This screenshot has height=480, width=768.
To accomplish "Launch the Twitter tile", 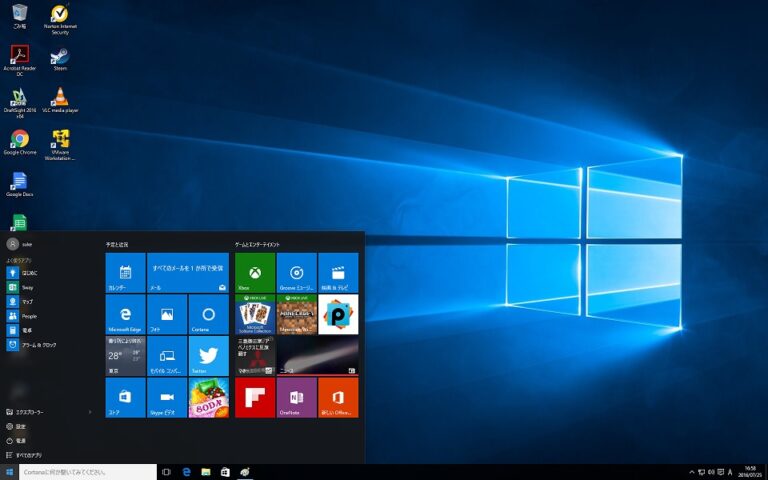I will point(209,356).
